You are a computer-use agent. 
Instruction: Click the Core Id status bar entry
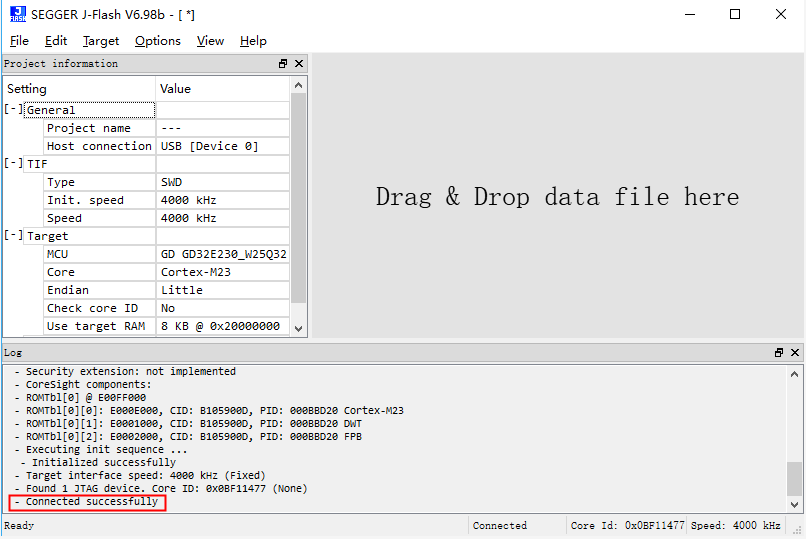point(627,526)
